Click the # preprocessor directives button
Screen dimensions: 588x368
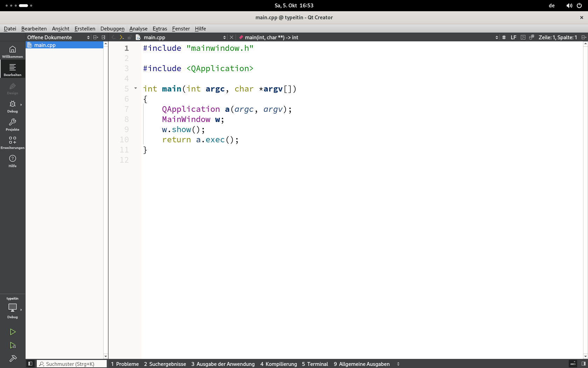pyautogui.click(x=504, y=37)
